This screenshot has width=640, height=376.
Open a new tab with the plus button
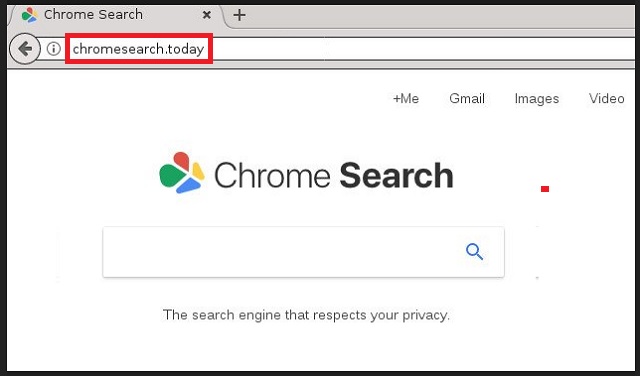click(x=239, y=15)
